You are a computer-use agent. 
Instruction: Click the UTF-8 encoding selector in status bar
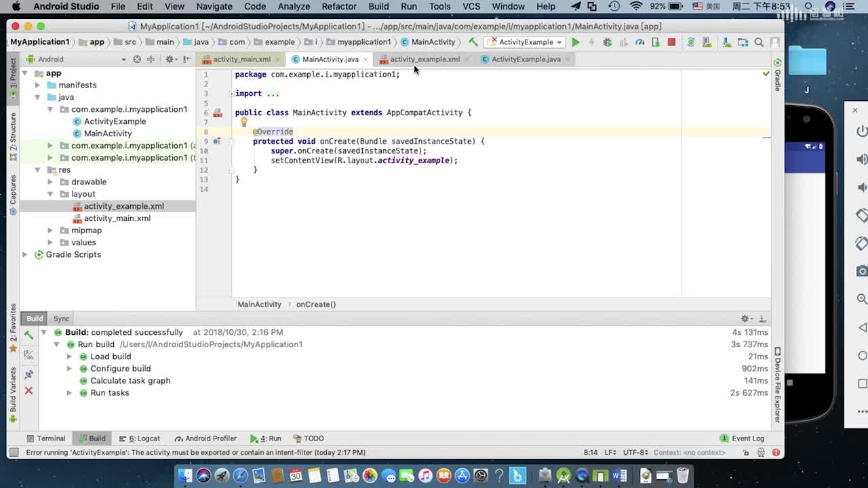point(635,453)
